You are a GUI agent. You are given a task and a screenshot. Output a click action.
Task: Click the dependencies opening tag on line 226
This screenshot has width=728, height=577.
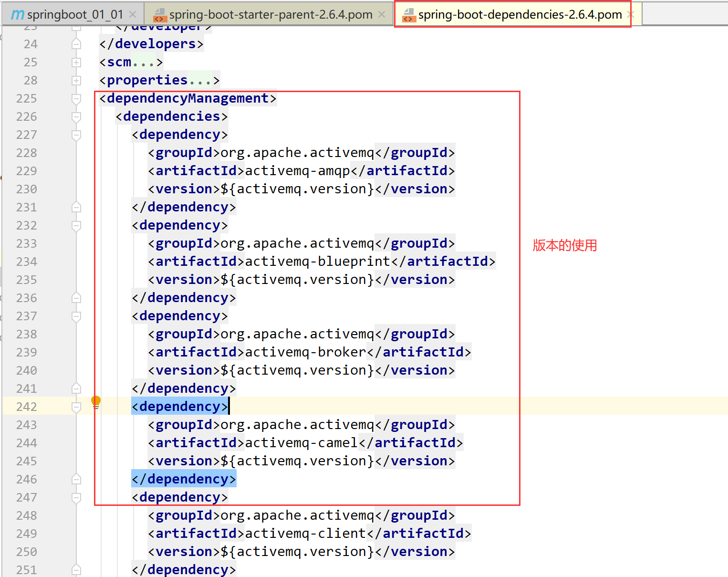(x=172, y=116)
